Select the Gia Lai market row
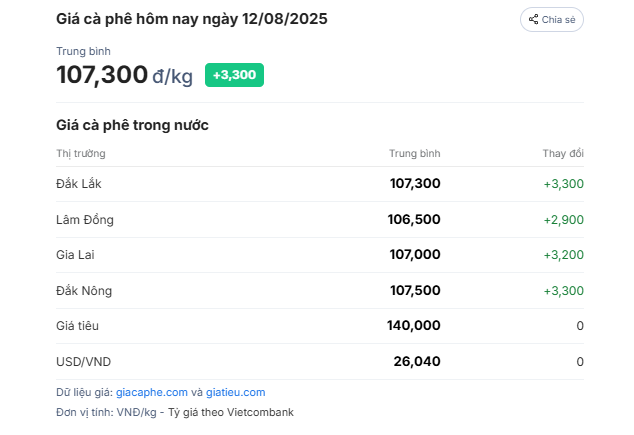The height and width of the screenshot is (435, 634). (320, 255)
